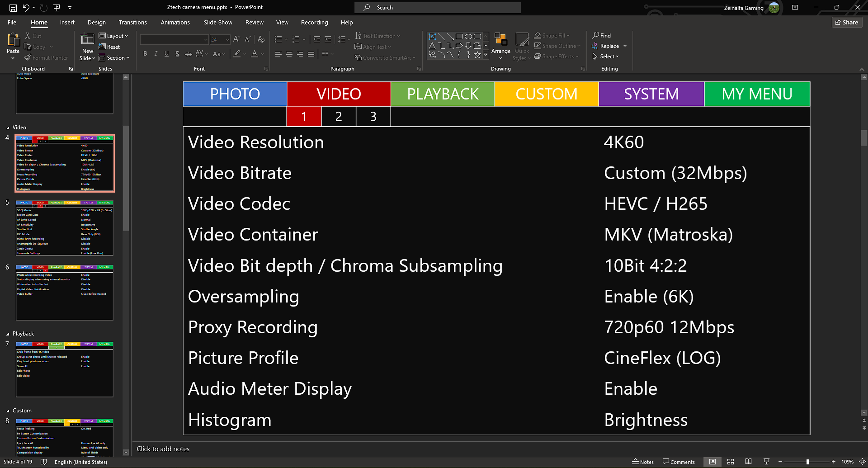Open the Paragraph dialog launcher
The image size is (868, 468).
tap(419, 69)
